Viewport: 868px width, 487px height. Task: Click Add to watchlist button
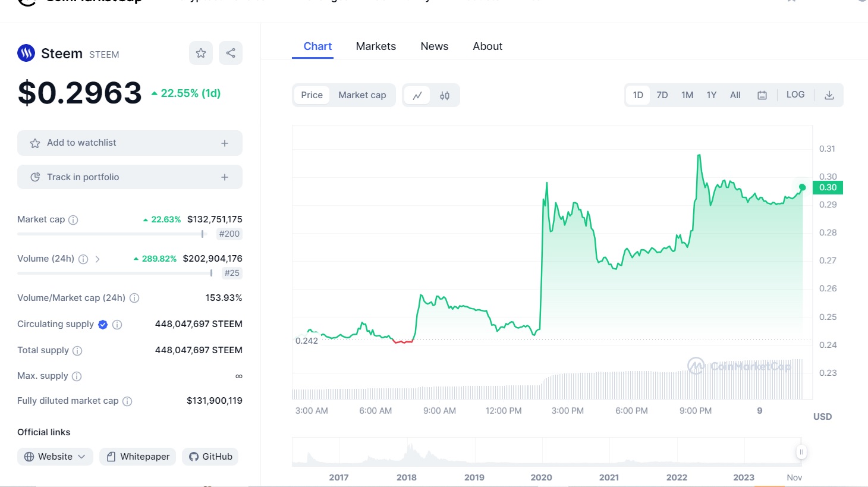[130, 143]
